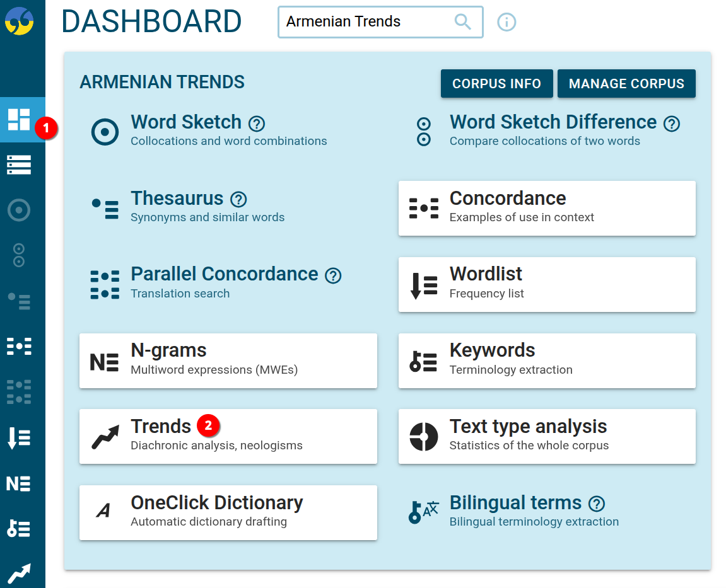Viewport: 726px width, 588px height.
Task: Click the Armenian Trends corpus search field
Action: (x=366, y=22)
